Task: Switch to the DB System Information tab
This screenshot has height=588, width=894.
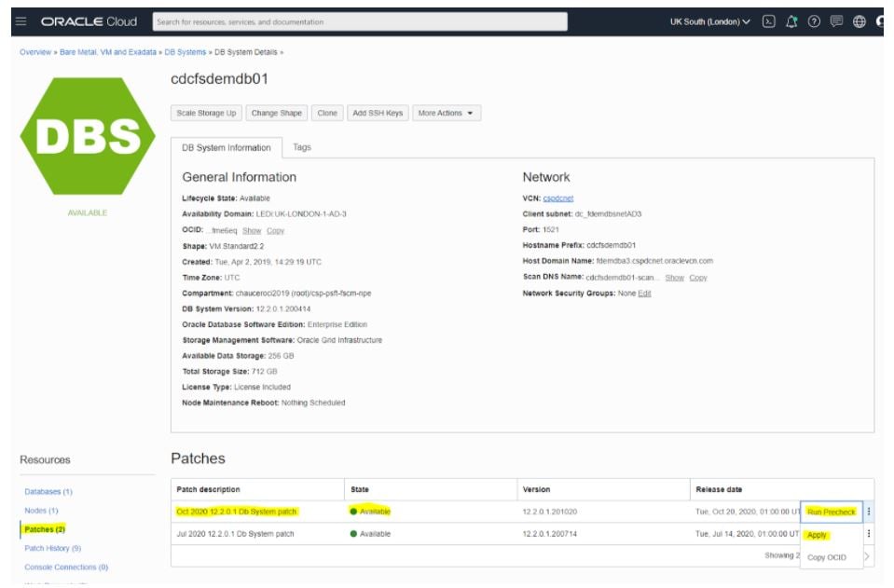Action: pyautogui.click(x=227, y=147)
